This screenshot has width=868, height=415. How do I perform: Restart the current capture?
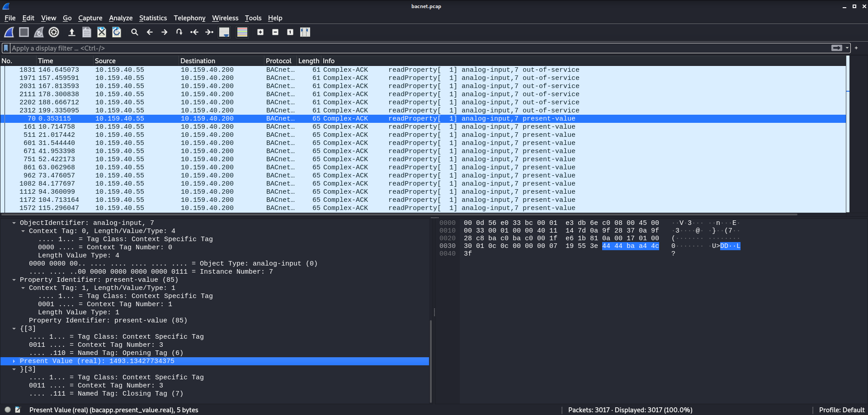tap(39, 32)
